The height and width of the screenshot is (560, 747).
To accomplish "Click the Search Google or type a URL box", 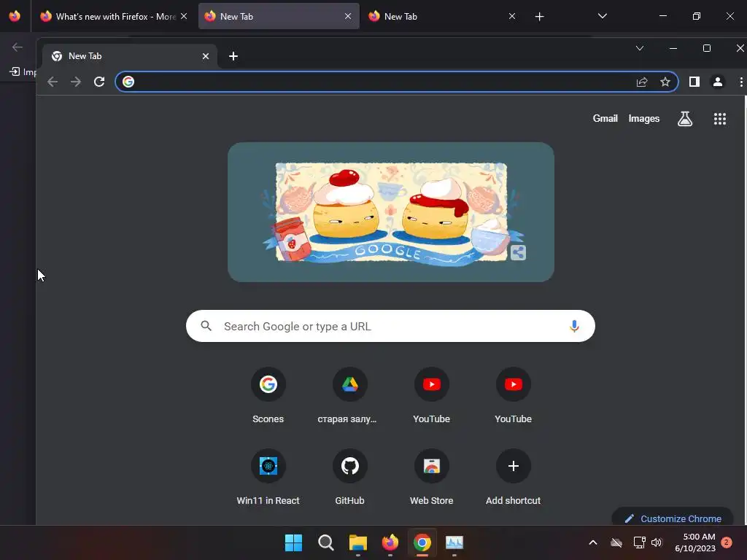I will pos(390,326).
